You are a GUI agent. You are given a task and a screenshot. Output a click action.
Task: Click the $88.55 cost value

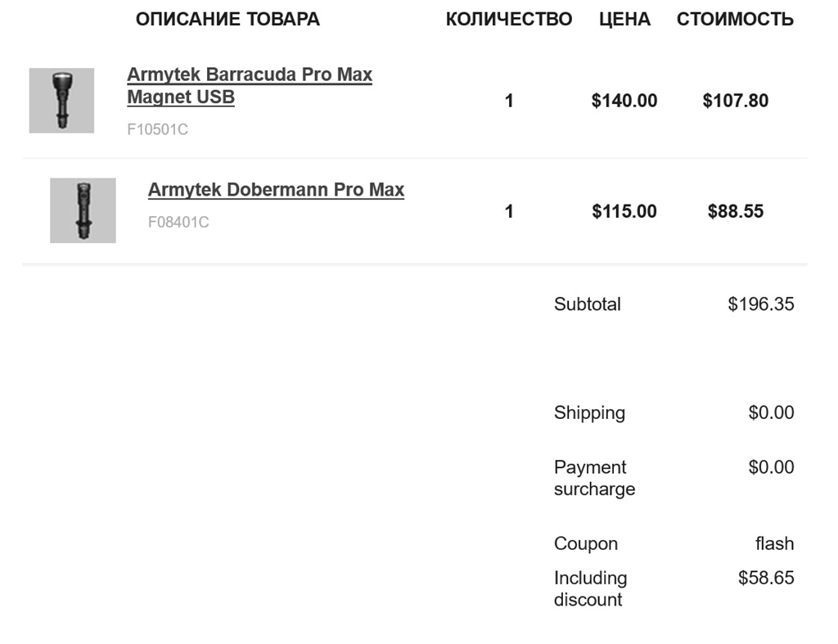click(735, 211)
